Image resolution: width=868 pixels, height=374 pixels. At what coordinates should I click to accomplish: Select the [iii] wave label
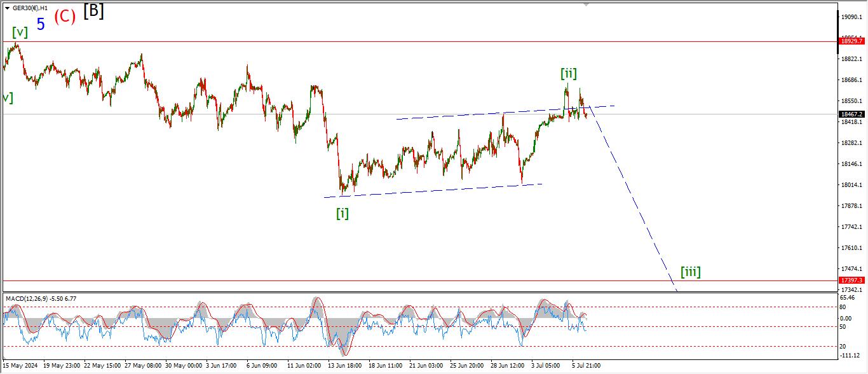(x=690, y=272)
